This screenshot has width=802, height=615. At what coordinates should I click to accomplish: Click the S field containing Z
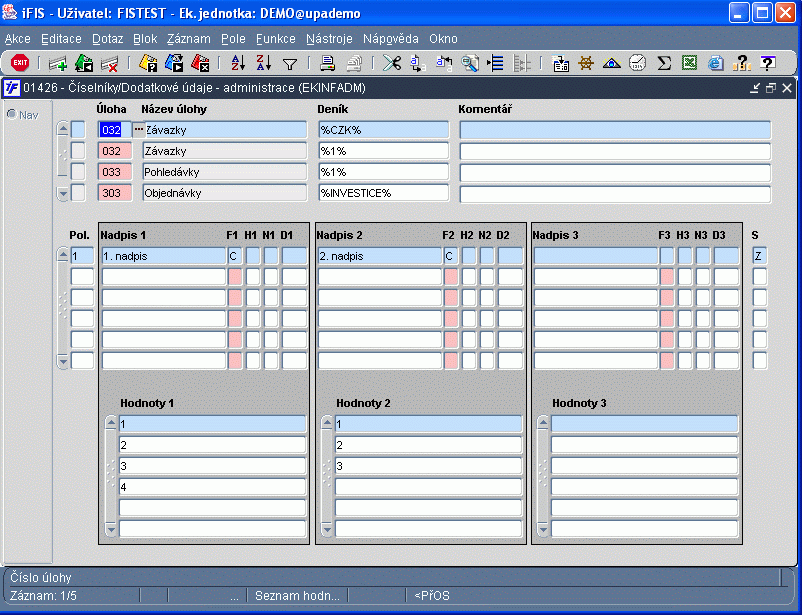760,256
